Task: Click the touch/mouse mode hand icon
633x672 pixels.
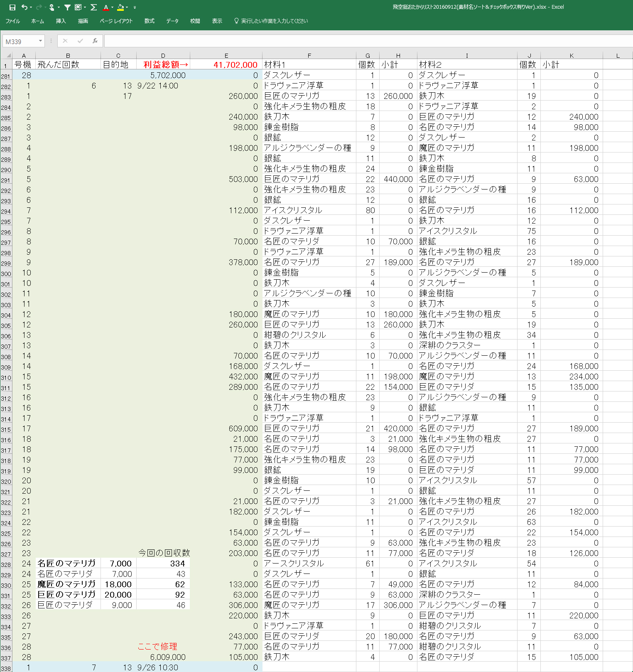Action: (x=52, y=7)
